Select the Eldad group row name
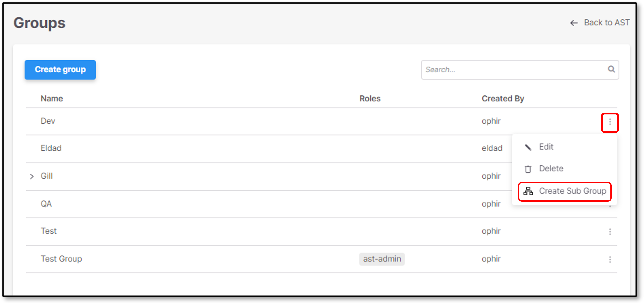644x304 pixels. tap(51, 148)
